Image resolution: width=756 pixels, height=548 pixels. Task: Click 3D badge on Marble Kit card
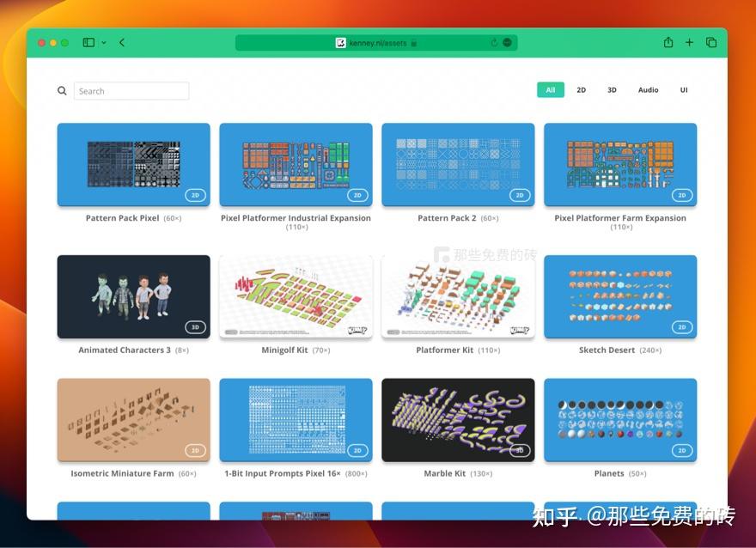520,451
